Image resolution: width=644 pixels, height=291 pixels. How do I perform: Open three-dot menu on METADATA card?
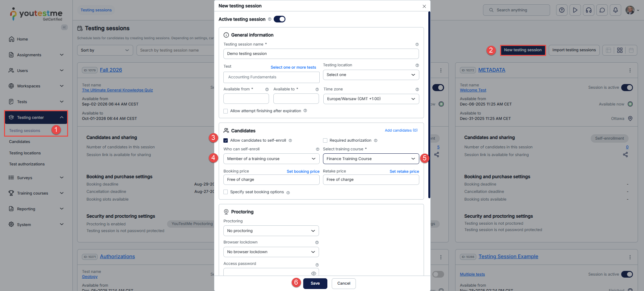click(x=630, y=70)
